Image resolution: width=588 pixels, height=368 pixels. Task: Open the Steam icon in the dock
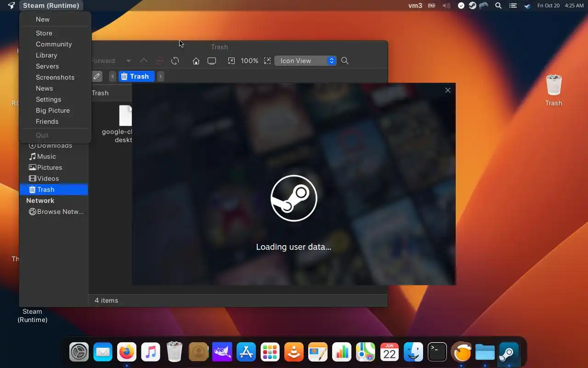click(509, 353)
